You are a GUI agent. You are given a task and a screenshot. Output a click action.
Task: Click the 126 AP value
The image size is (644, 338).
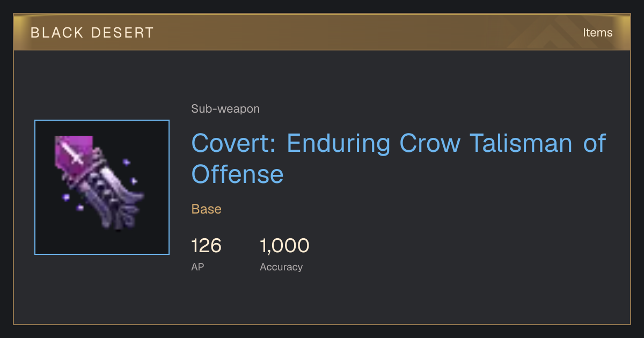click(x=207, y=246)
